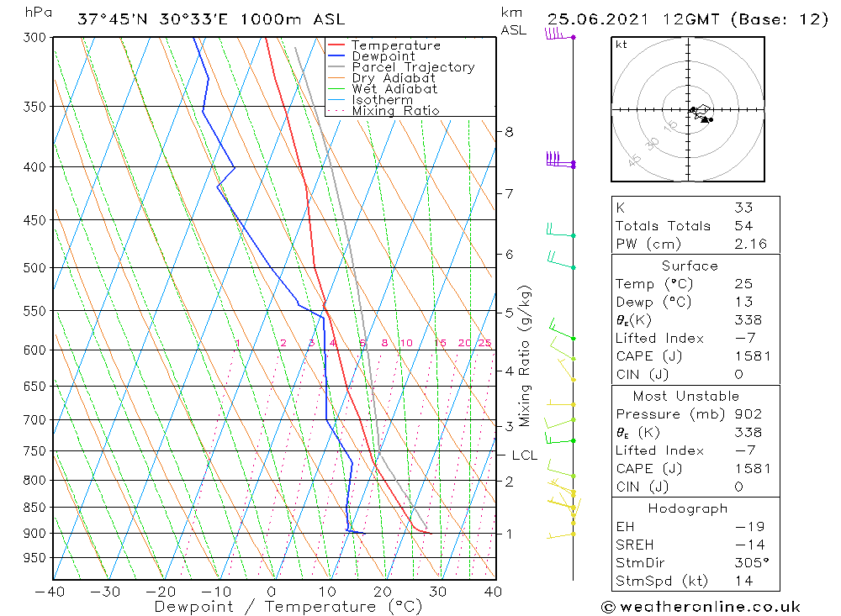This screenshot has height=616, width=841.
Task: Click the yellow wind barb at 900 hPa
Action: coord(561,535)
